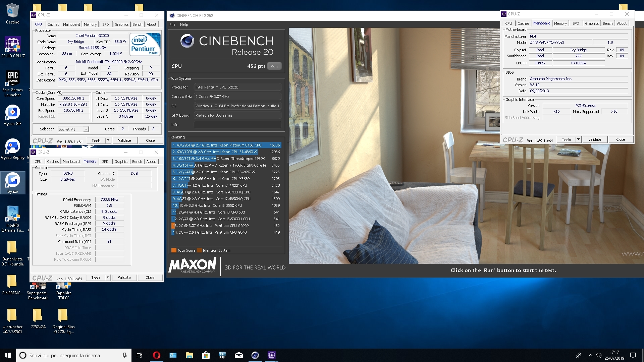644x362 pixels.
Task: Open Intel Extreme Tuning desktop shortcut
Action: (12, 219)
